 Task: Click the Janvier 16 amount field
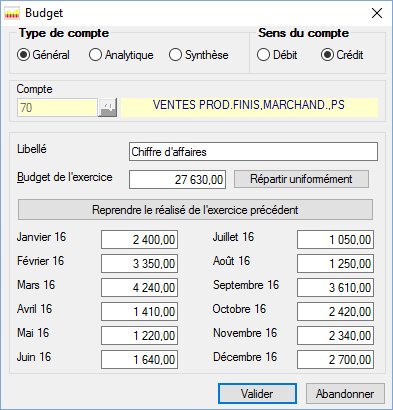coord(139,239)
